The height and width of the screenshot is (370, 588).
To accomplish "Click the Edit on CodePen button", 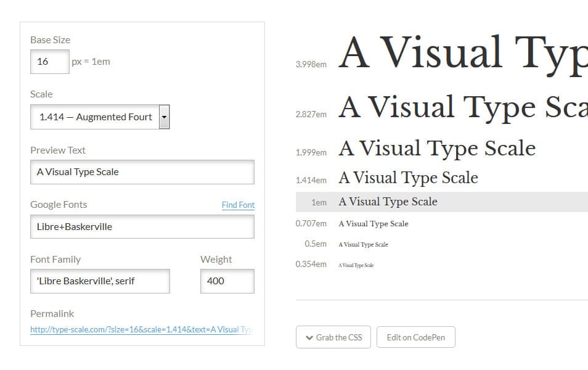I will [x=415, y=337].
